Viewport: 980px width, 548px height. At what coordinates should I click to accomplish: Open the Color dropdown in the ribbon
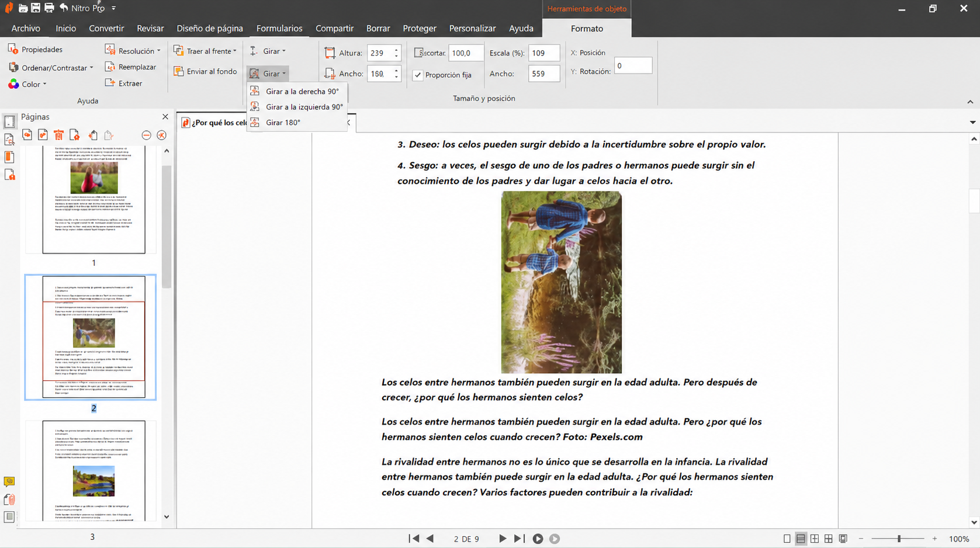pyautogui.click(x=27, y=84)
